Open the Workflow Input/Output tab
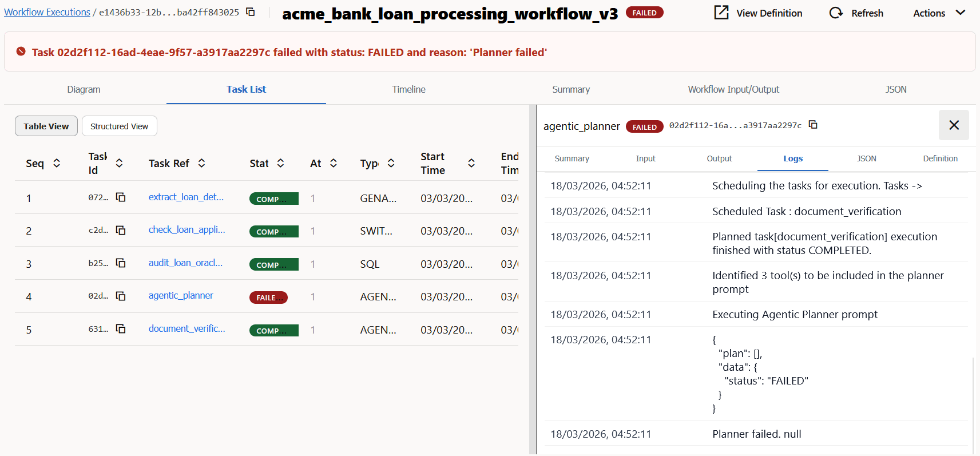The width and height of the screenshot is (980, 456). pos(733,89)
